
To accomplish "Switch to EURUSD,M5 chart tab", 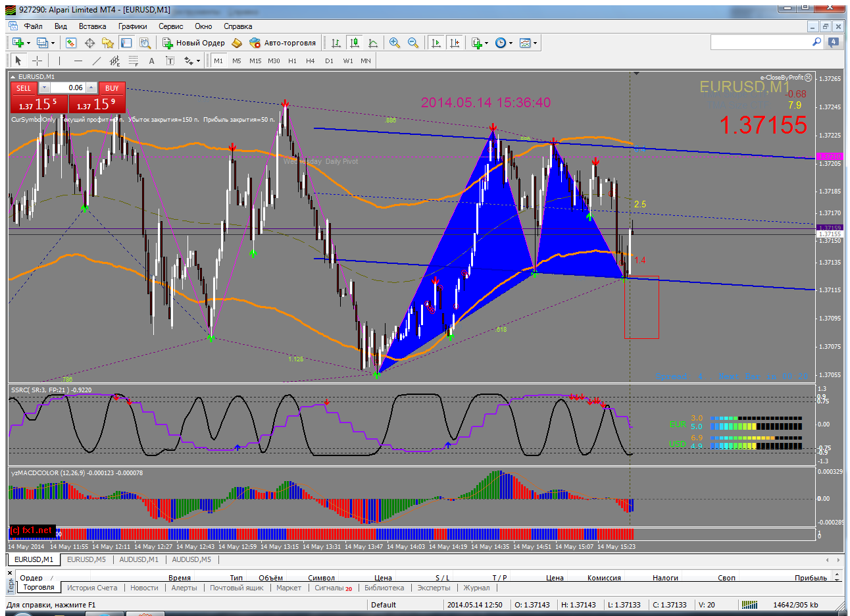I will 86,559.
